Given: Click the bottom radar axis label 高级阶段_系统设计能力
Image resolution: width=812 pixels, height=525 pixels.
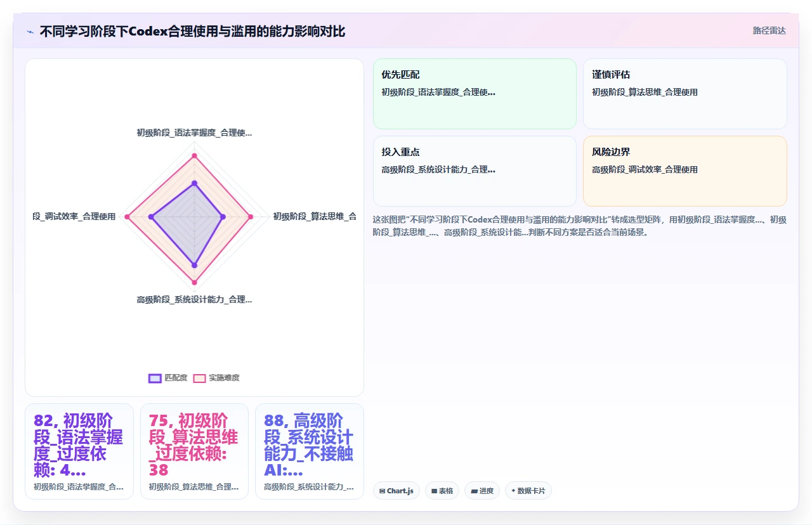Looking at the screenshot, I should point(194,299).
